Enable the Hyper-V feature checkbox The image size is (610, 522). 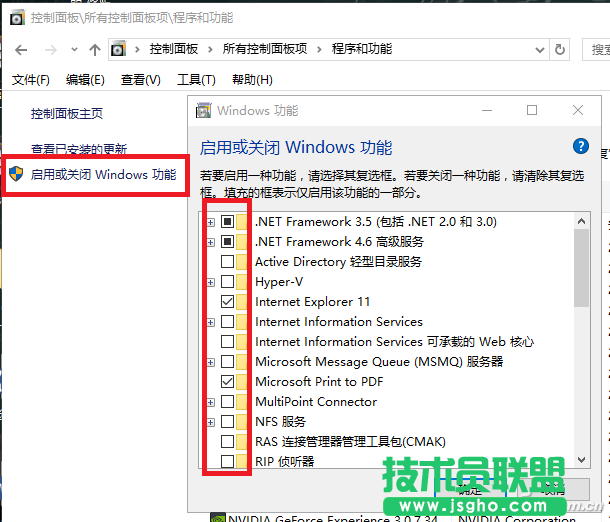click(228, 281)
